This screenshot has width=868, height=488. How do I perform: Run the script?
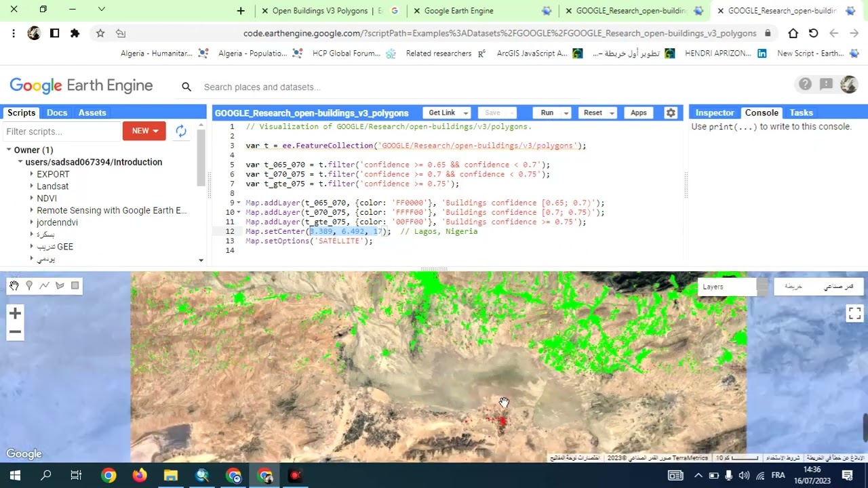pos(547,113)
